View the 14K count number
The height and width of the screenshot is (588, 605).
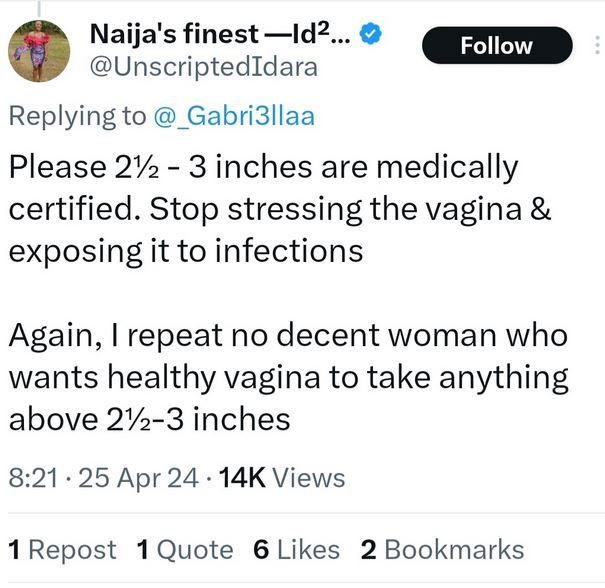click(x=242, y=478)
